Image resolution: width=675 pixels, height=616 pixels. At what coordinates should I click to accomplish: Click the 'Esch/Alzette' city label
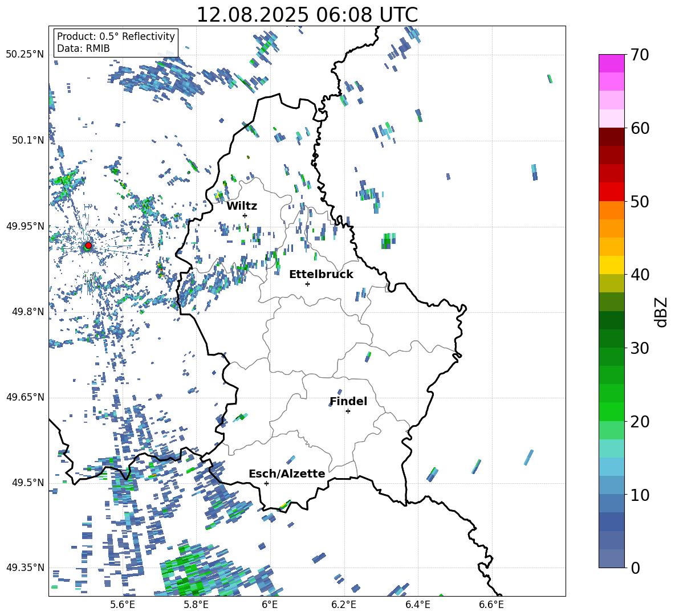(x=287, y=474)
